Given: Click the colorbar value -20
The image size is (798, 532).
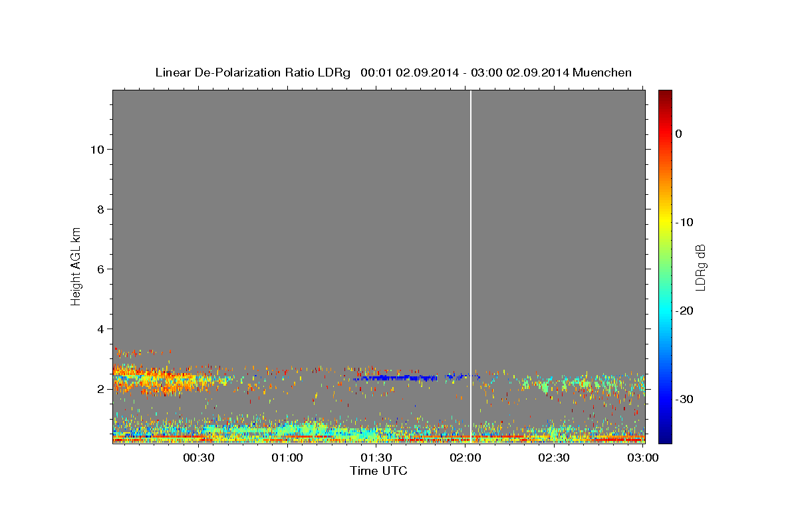Looking at the screenshot, I should (684, 311).
